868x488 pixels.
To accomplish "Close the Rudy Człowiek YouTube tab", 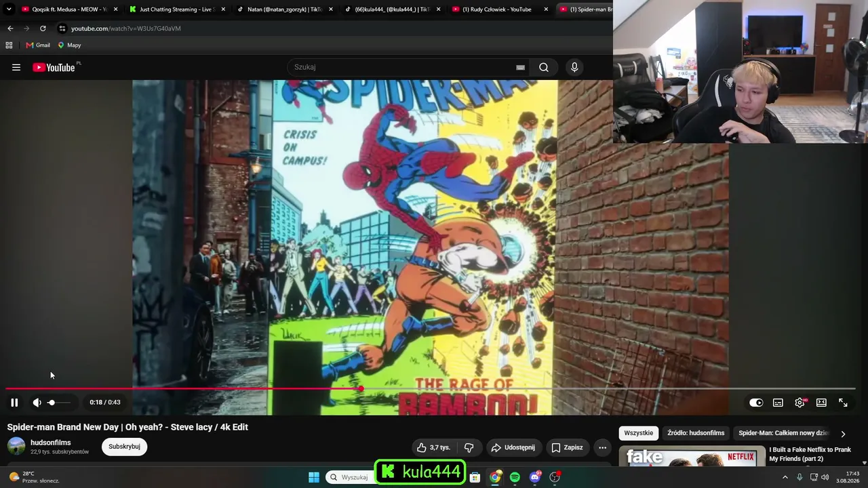I will 546,9.
